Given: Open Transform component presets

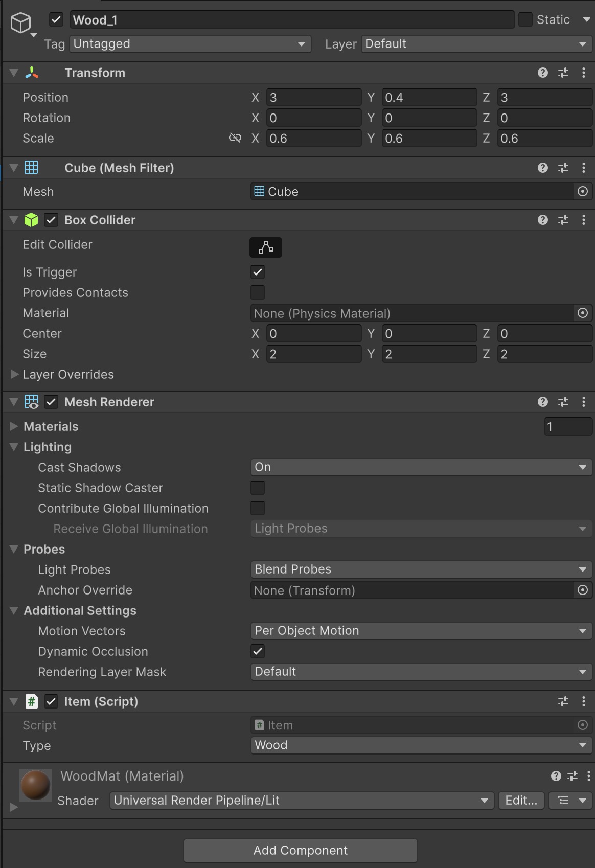Looking at the screenshot, I should pyautogui.click(x=563, y=73).
